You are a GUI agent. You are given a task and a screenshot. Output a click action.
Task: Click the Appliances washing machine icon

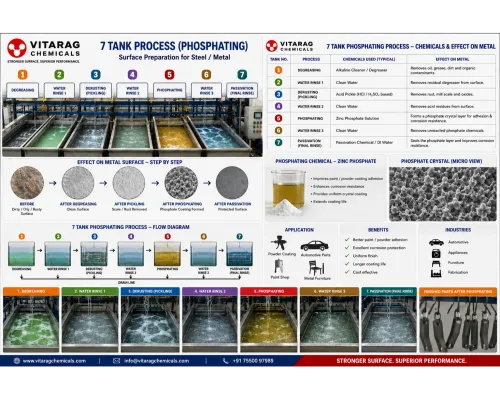coord(436,253)
